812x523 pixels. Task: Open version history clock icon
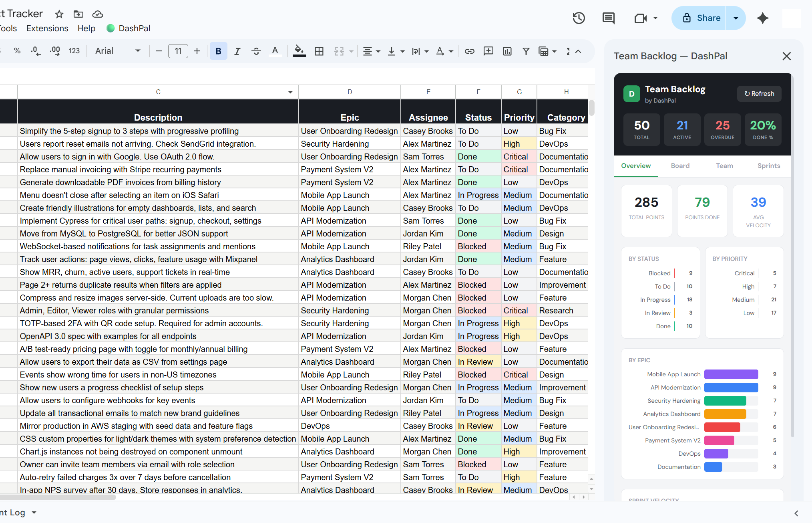tap(579, 18)
